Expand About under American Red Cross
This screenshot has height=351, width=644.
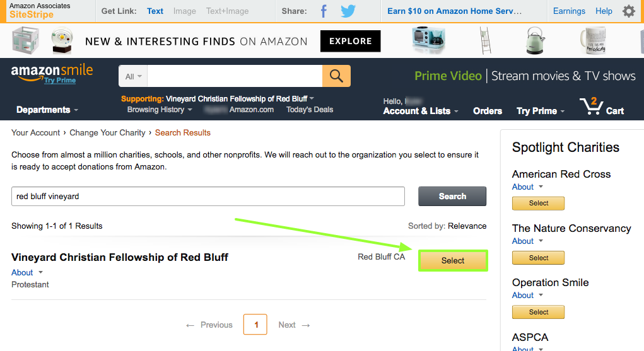pos(527,187)
